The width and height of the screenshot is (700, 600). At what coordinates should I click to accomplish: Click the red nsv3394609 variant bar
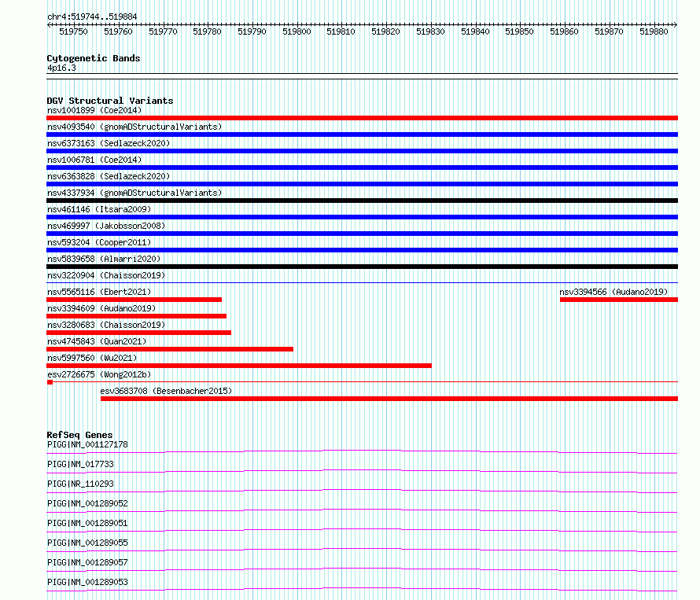(x=136, y=316)
